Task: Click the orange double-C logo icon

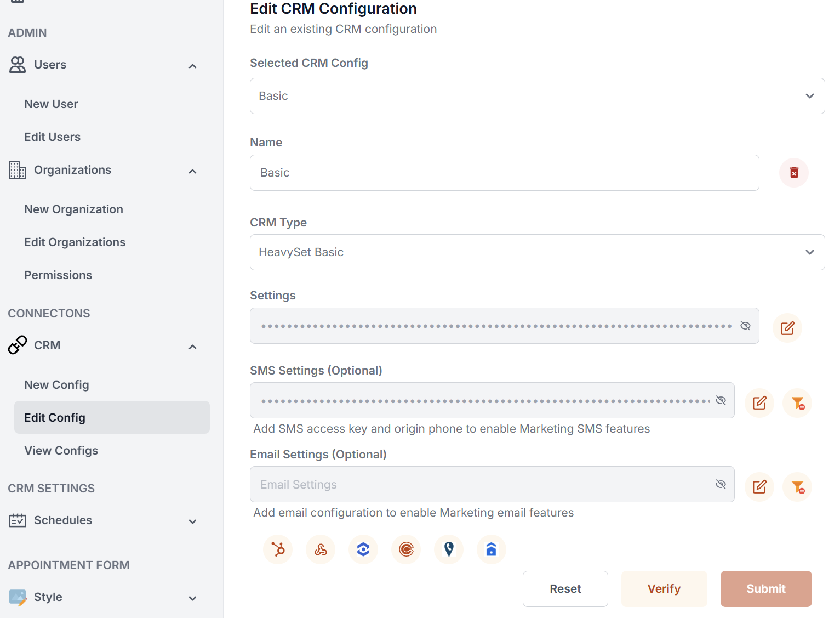Action: click(x=406, y=549)
